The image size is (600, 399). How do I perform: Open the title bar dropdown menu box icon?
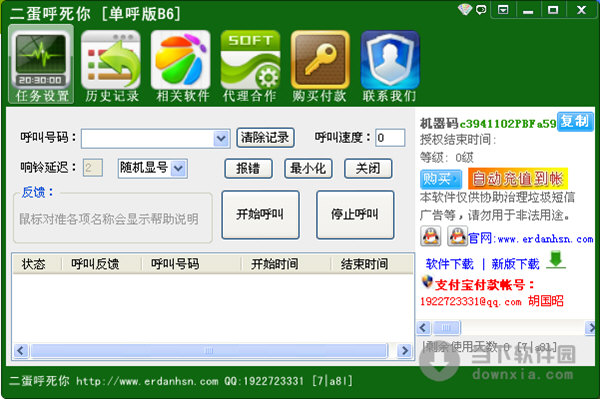503,10
